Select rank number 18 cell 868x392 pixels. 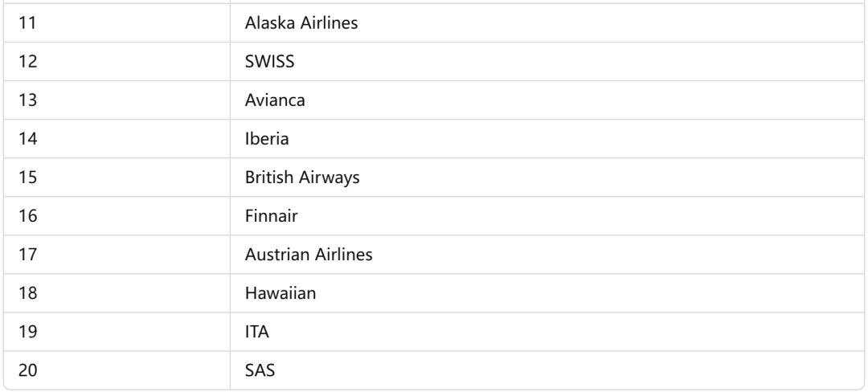point(117,293)
